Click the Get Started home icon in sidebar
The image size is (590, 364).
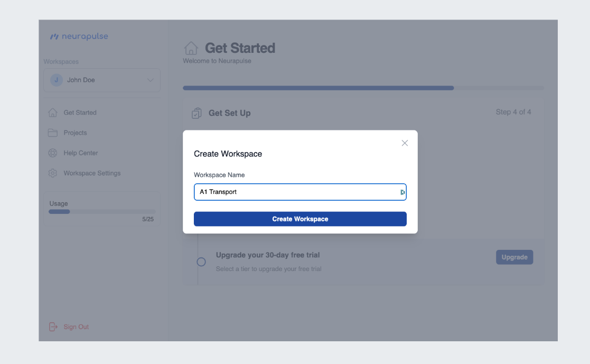52,113
